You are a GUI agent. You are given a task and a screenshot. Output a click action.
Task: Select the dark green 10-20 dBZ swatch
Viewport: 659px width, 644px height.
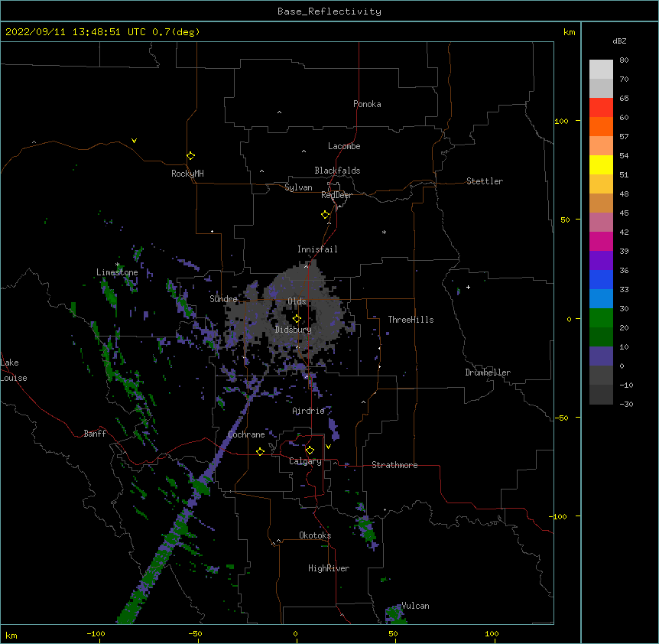[x=601, y=337]
